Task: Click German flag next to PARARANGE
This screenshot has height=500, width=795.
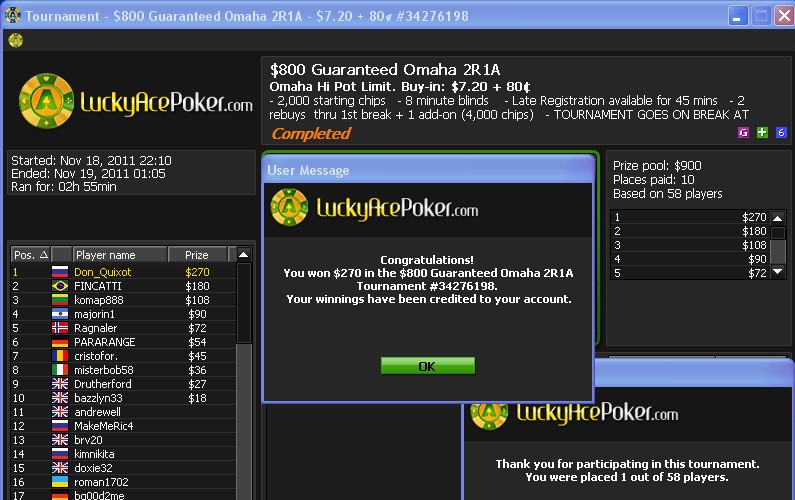Action: (x=60, y=342)
